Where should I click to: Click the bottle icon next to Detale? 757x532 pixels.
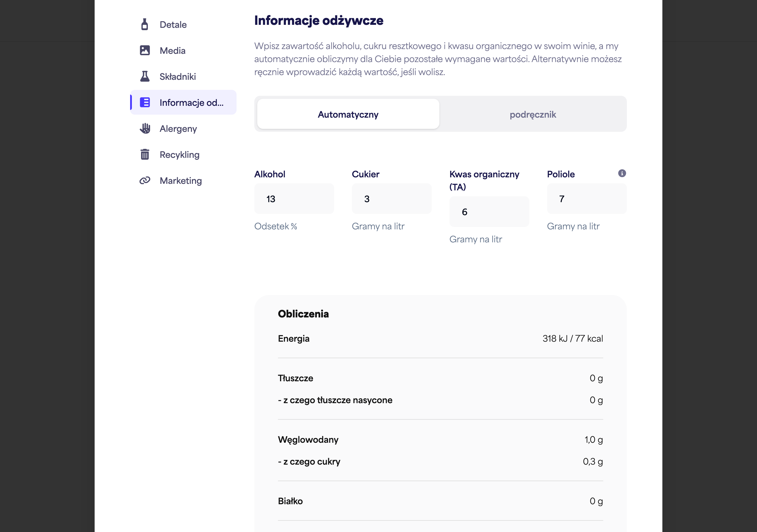coord(144,25)
